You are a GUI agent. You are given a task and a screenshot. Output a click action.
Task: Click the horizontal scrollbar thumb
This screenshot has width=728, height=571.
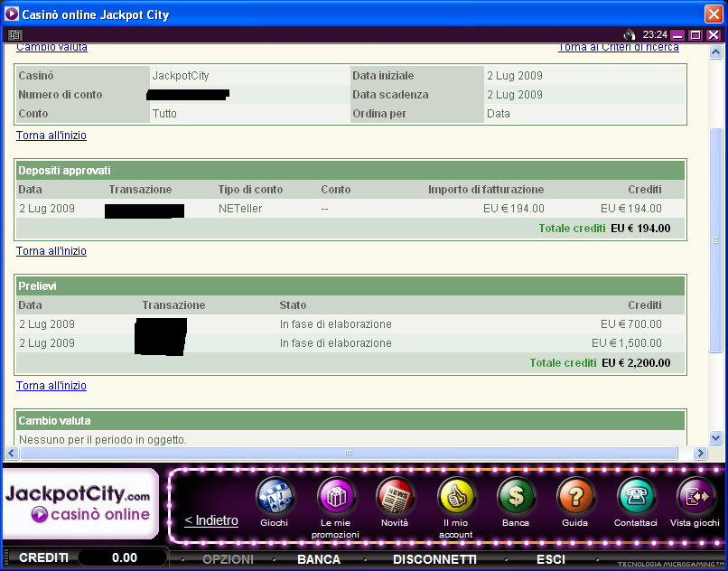(x=349, y=453)
